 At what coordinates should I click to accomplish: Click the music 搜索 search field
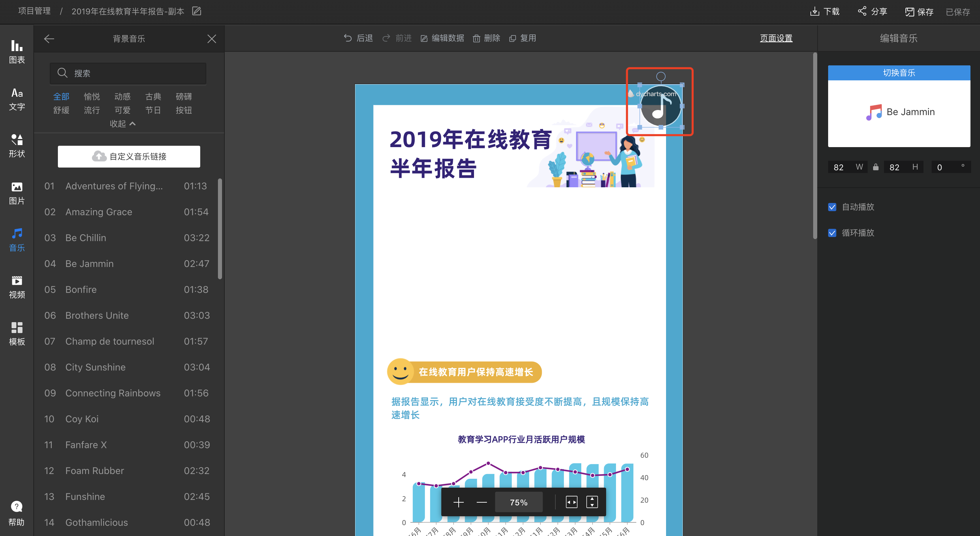(128, 73)
